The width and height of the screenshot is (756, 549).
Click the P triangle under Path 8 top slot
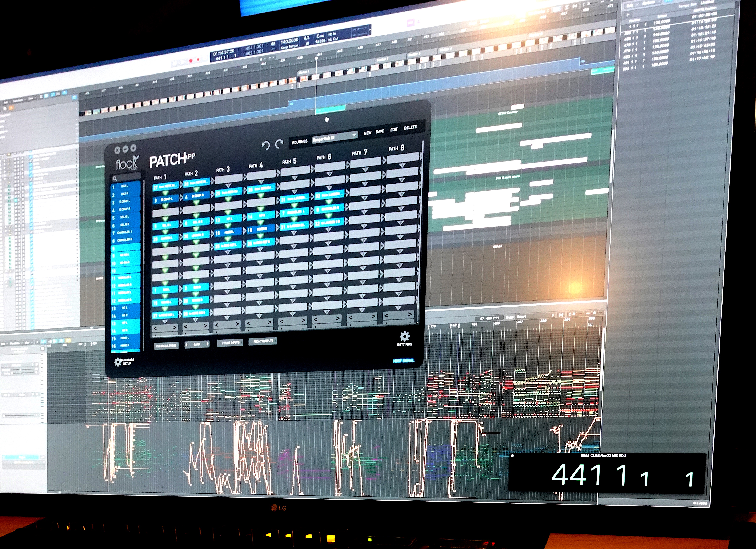tap(402, 165)
